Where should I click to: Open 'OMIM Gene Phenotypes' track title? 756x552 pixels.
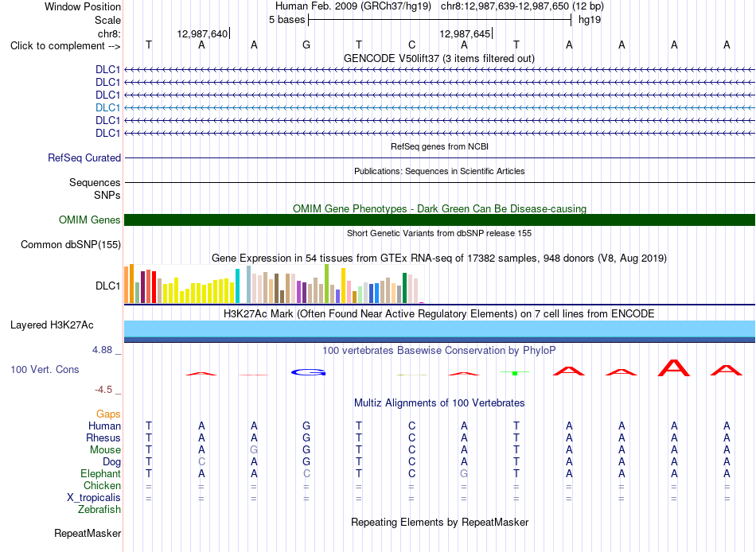coord(439,208)
